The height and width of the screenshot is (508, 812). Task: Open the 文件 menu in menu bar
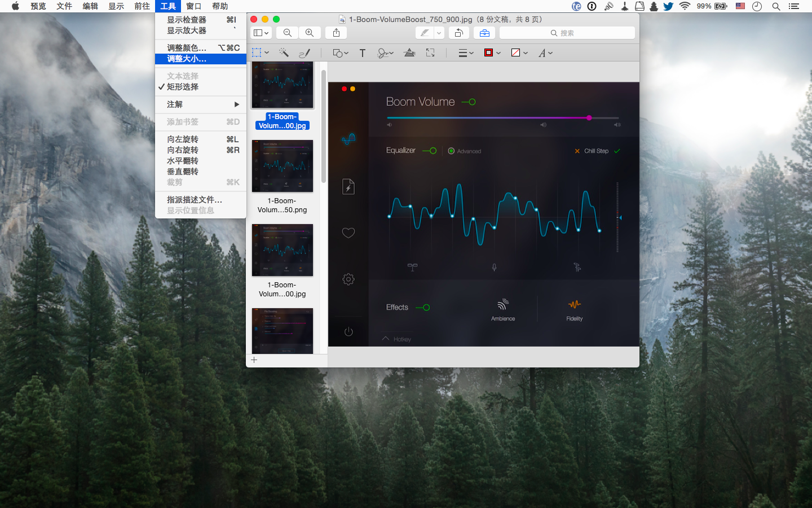pos(64,6)
